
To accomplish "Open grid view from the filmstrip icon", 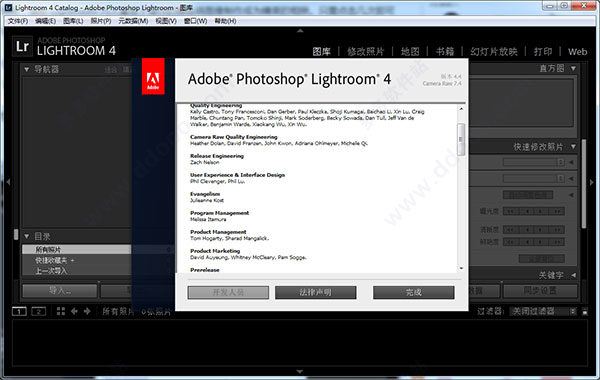I will pyautogui.click(x=61, y=311).
